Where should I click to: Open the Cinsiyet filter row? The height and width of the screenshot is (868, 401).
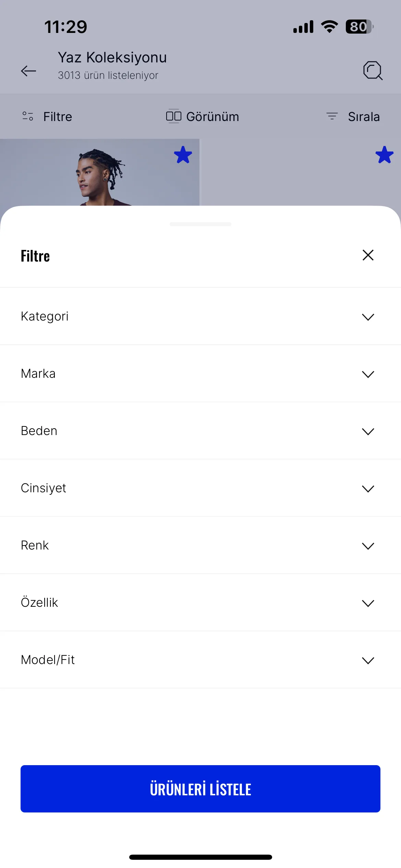point(200,488)
